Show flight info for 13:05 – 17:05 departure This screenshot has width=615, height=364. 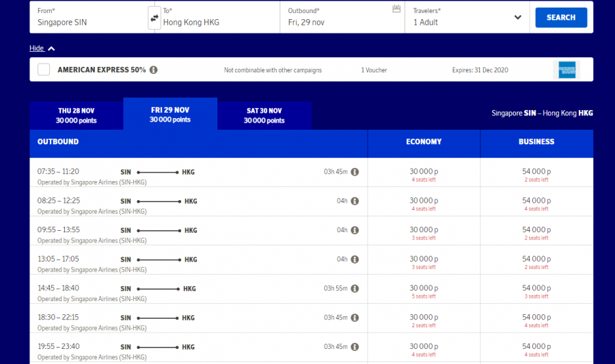[355, 260]
